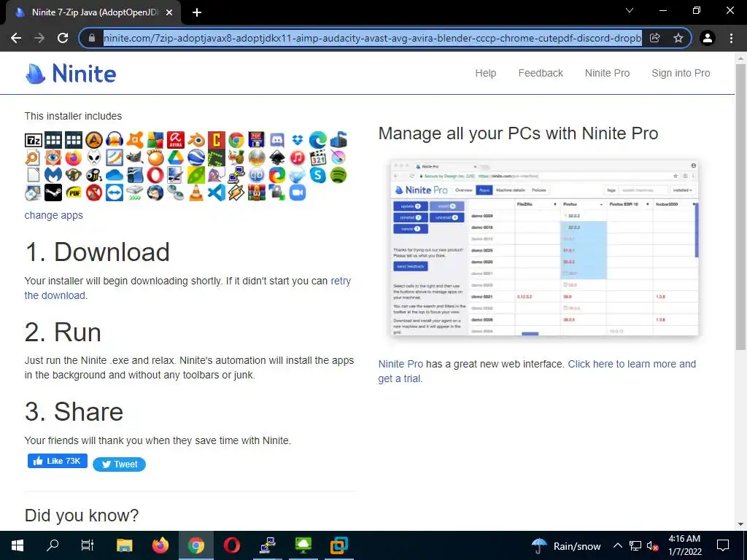The image size is (747, 560).
Task: Click the Tweet button
Action: [x=119, y=464]
